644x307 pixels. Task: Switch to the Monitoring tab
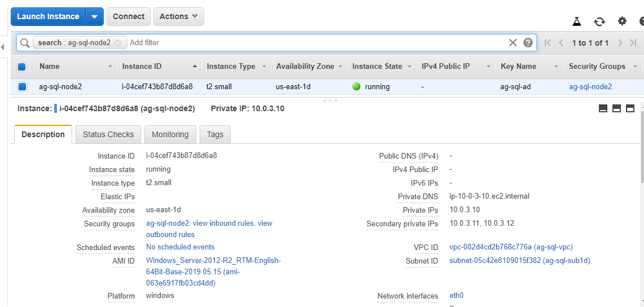170,134
